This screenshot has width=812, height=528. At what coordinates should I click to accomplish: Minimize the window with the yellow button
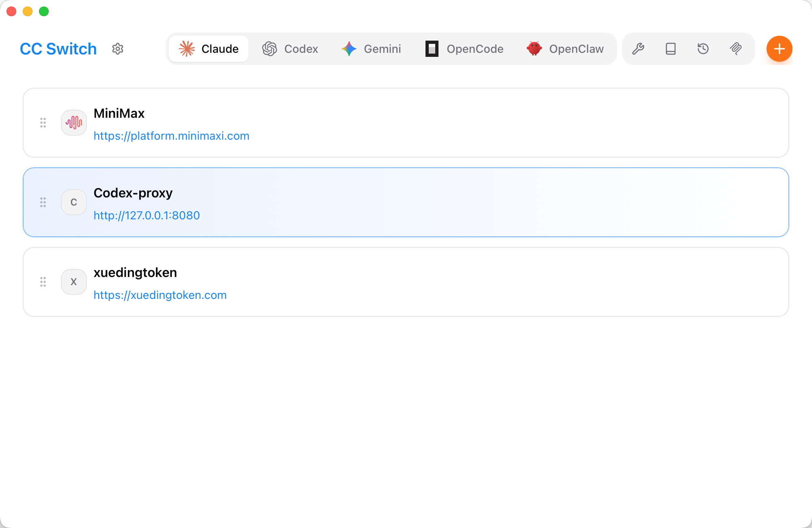click(x=28, y=11)
